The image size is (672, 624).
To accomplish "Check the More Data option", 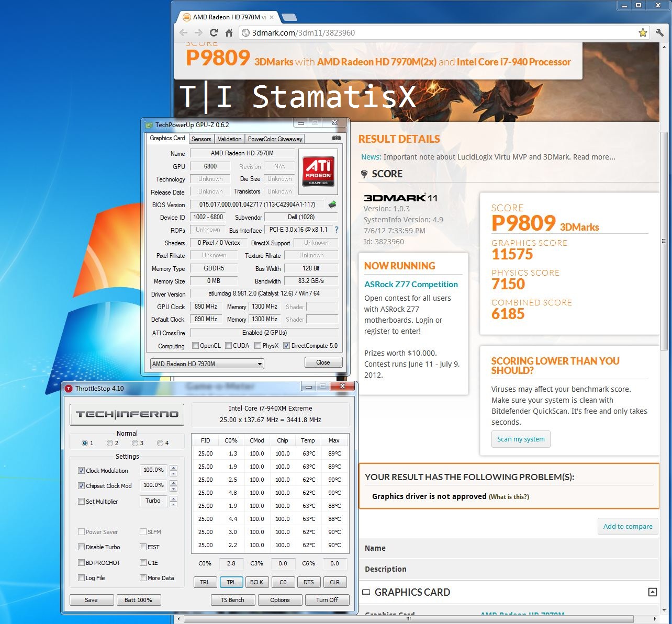I will (143, 578).
